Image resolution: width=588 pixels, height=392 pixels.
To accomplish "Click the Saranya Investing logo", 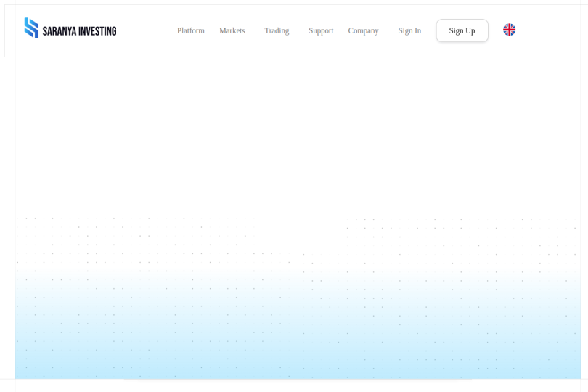I will pos(70,28).
